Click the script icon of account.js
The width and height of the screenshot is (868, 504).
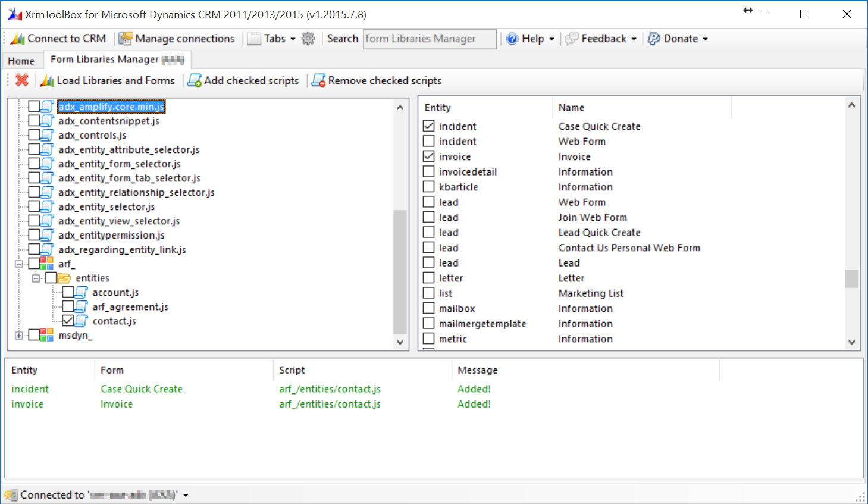[x=82, y=292]
